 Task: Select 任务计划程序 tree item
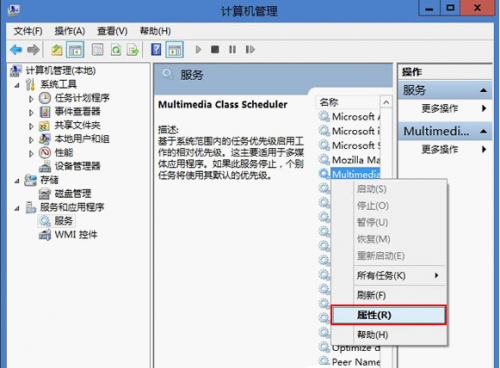click(x=82, y=98)
